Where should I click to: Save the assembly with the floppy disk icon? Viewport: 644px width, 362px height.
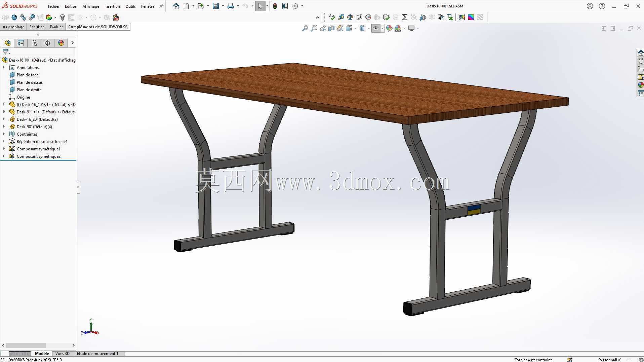coord(216,6)
